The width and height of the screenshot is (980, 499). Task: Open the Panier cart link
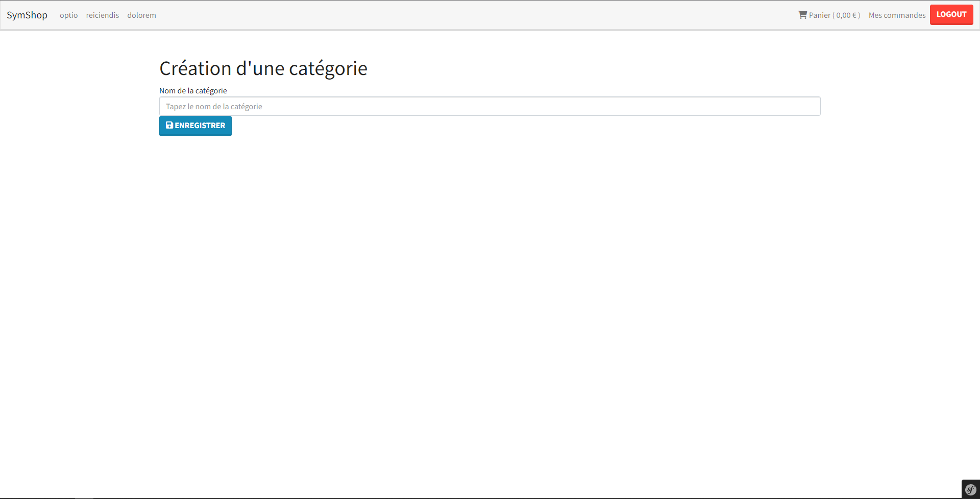coord(829,15)
